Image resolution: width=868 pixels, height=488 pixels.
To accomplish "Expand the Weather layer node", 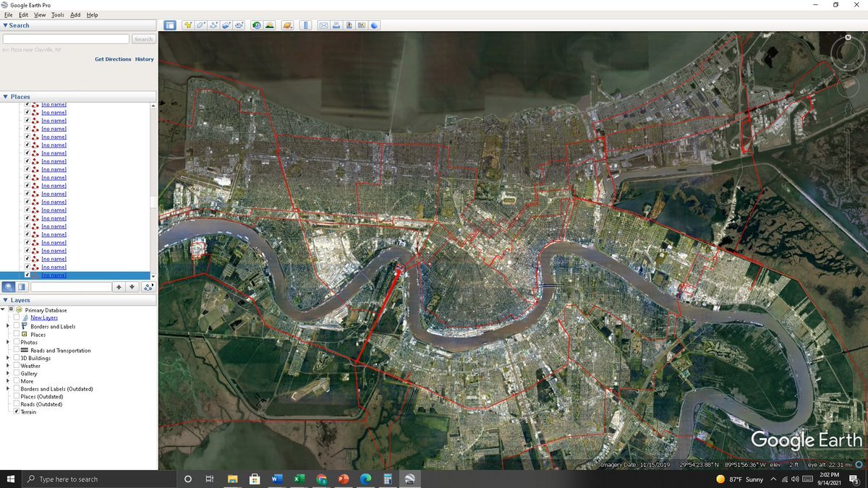I will click(9, 366).
